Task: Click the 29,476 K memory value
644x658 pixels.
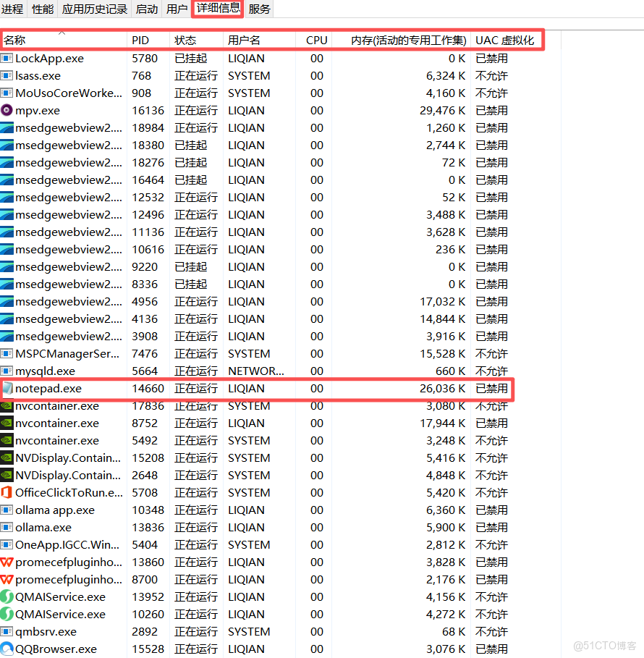Action: point(442,110)
